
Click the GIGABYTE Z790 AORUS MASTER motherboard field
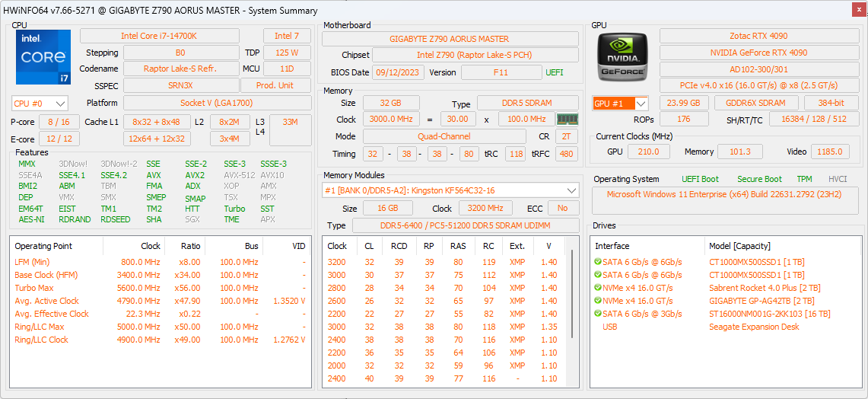point(450,39)
